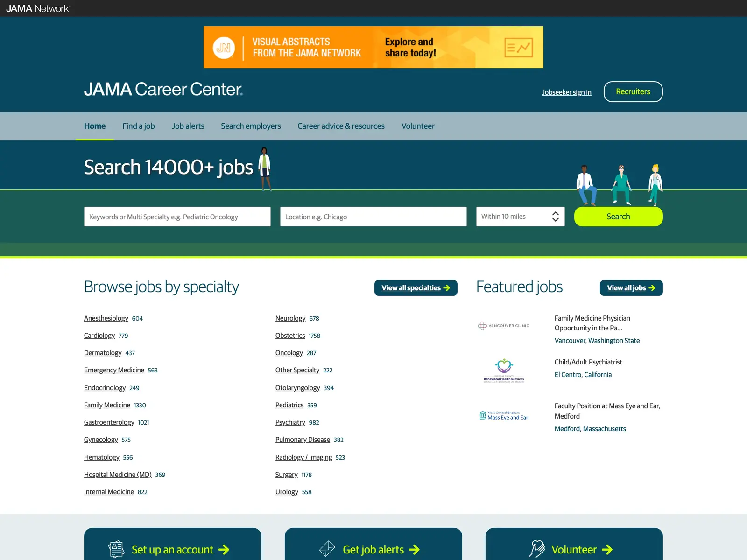
Task: Go to Job alerts in navigation
Action: (x=188, y=126)
